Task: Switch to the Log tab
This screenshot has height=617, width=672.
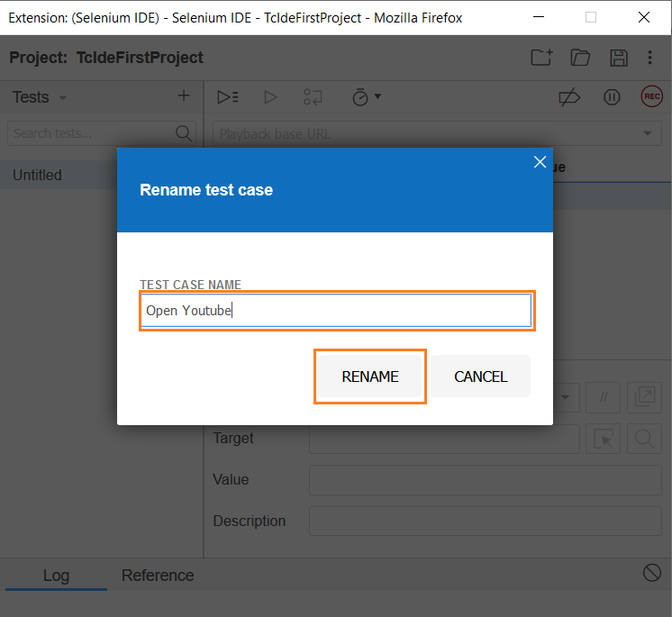Action: pos(56,576)
